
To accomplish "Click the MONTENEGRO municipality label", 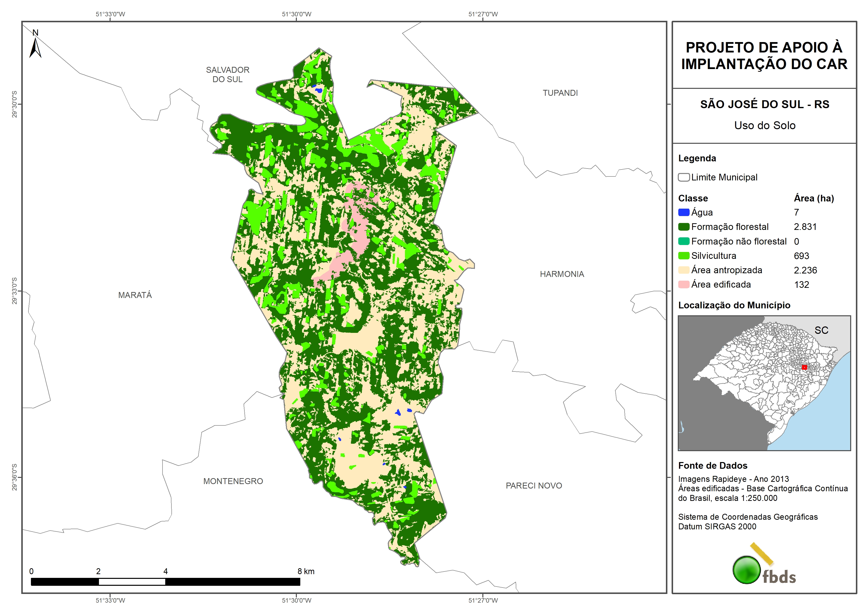I will coord(233,481).
